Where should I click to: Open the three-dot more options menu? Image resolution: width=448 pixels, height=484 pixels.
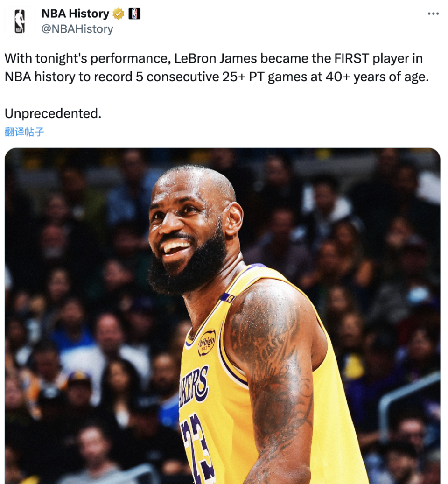(433, 14)
